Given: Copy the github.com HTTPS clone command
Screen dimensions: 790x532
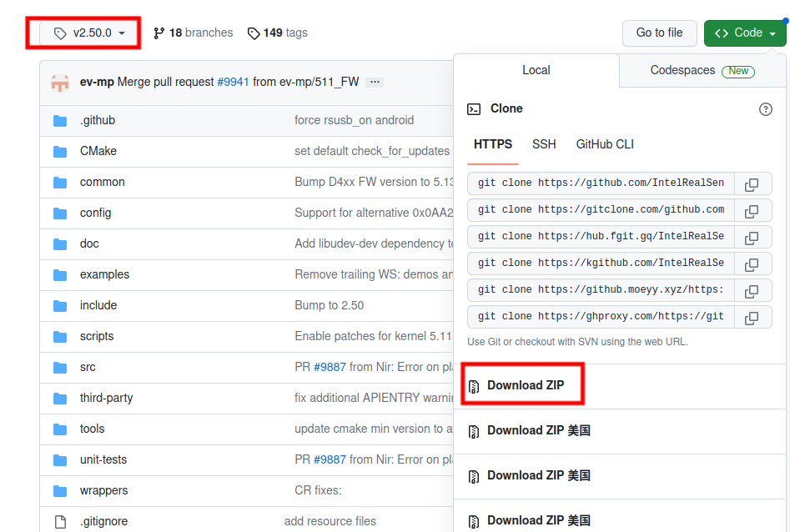Looking at the screenshot, I should coord(752,184).
